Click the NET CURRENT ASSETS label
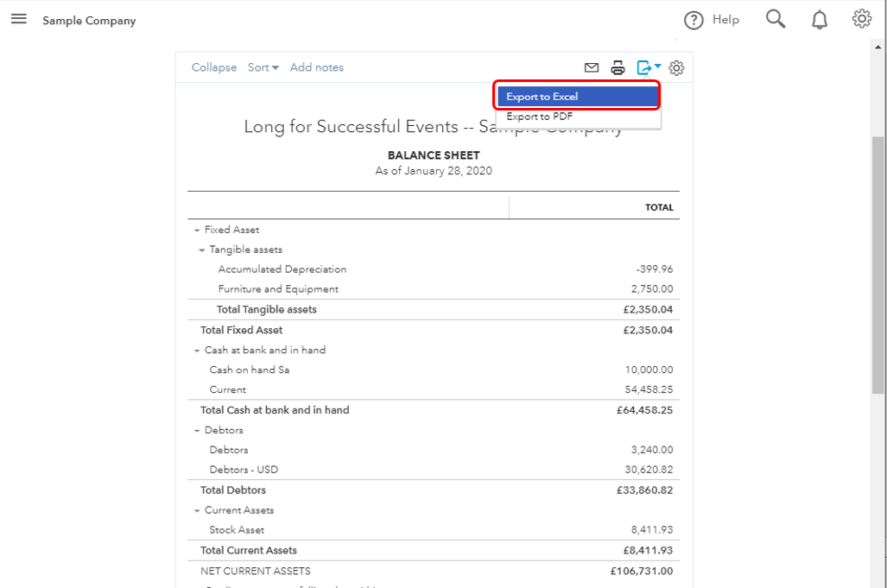The image size is (887, 588). pyautogui.click(x=256, y=571)
